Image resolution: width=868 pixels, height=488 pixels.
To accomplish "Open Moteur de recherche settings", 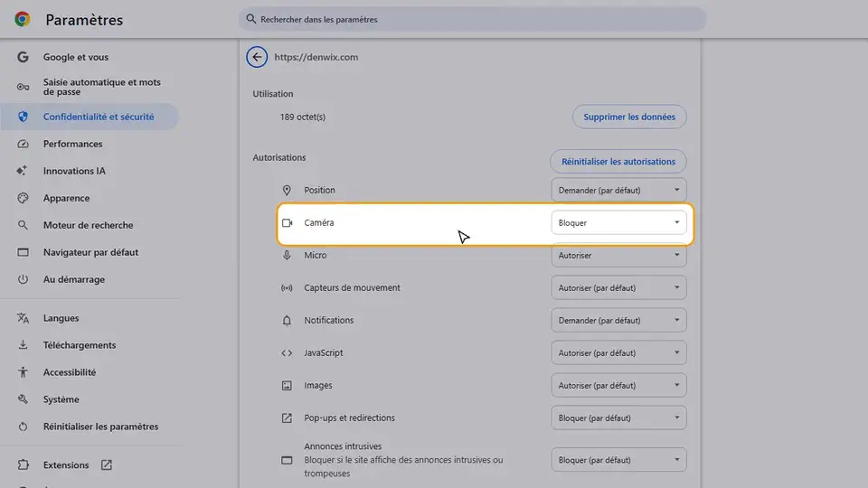I will (x=90, y=225).
